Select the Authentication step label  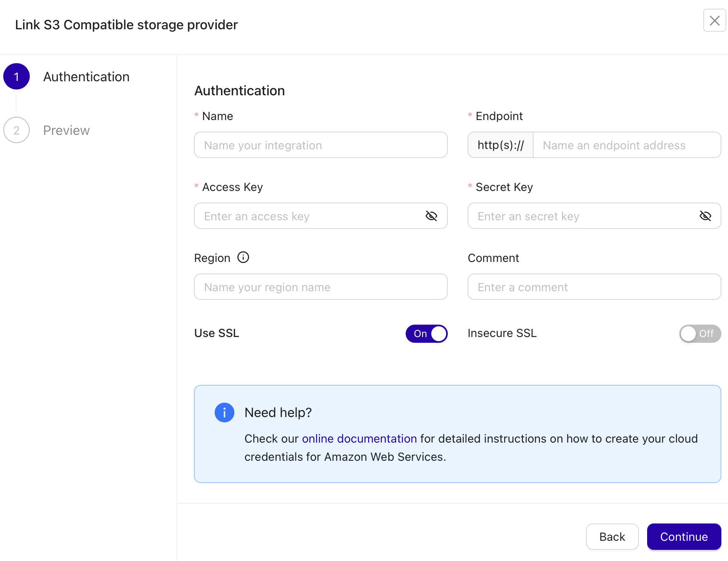[86, 76]
